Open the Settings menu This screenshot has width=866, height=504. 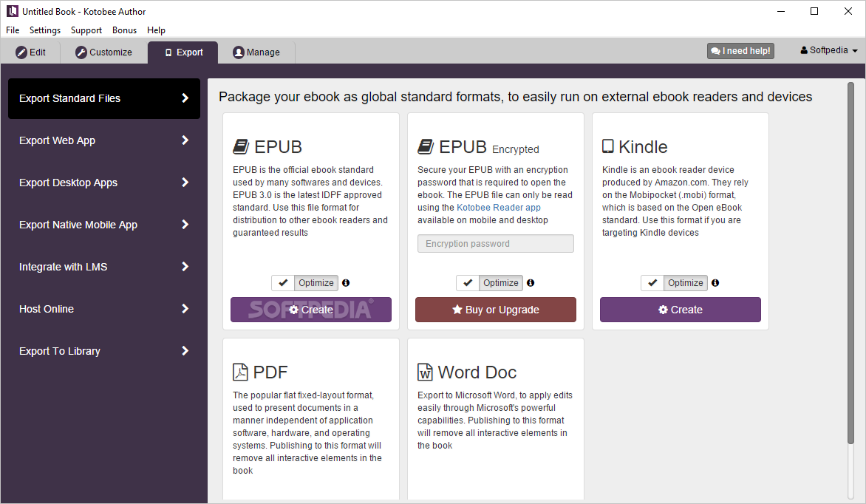[45, 30]
